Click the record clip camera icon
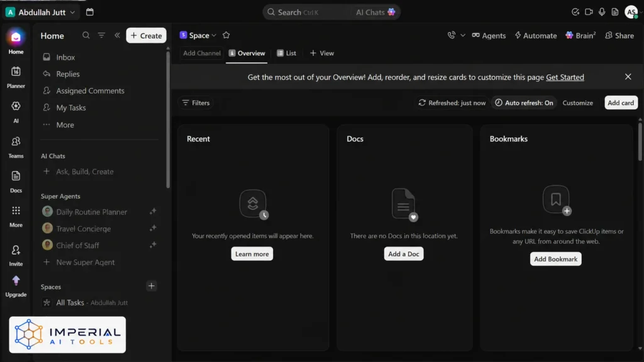This screenshot has width=644, height=362. pos(589,12)
